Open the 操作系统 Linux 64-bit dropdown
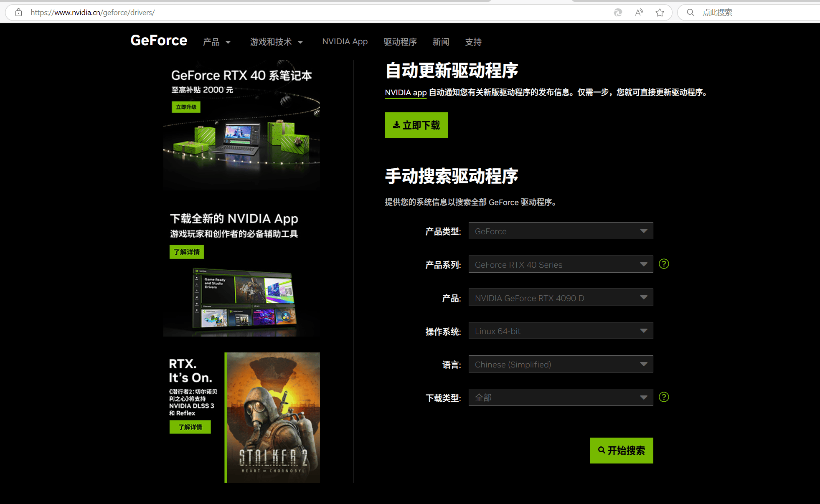The height and width of the screenshot is (504, 820). tap(561, 331)
